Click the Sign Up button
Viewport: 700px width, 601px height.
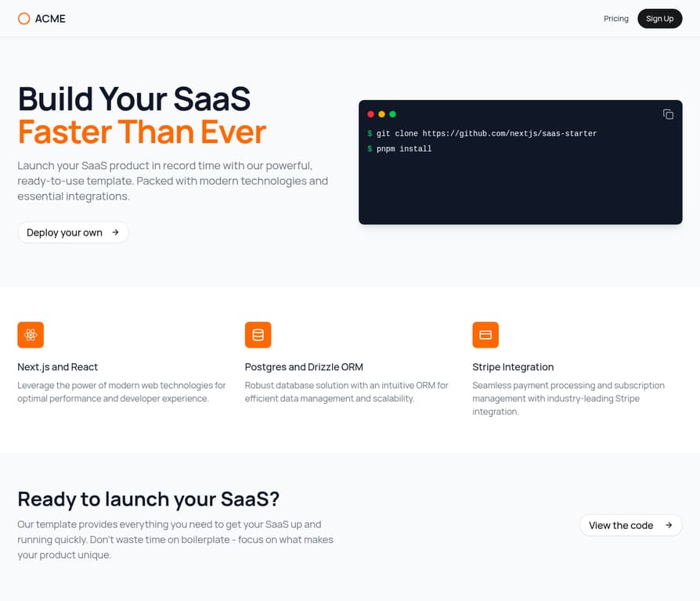tap(659, 18)
